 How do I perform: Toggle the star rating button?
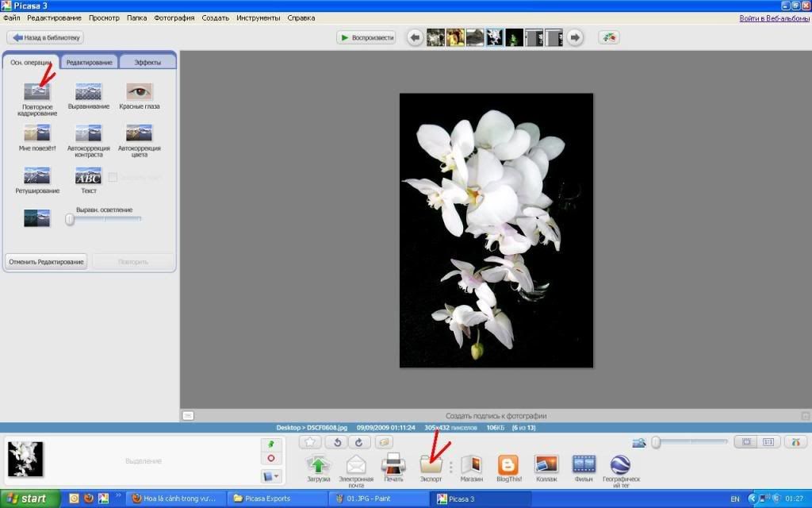click(311, 442)
